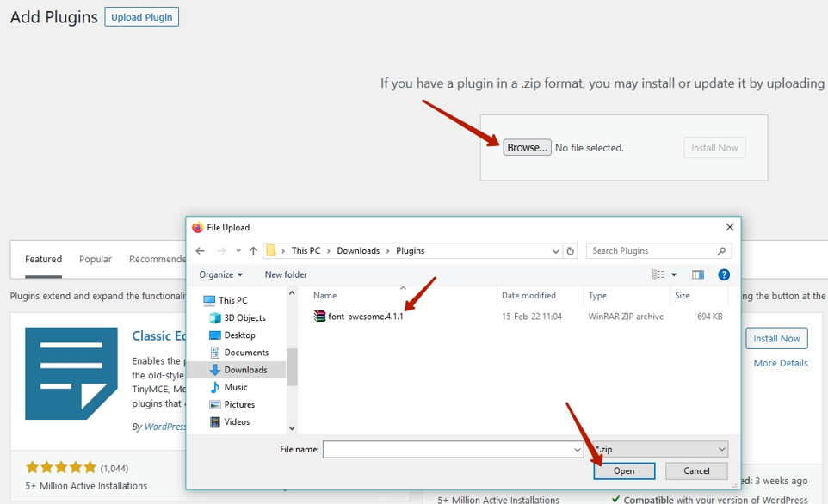Click the WinRAR ZIP archive type cell
Viewport: 828px width, 504px height.
coord(626,317)
